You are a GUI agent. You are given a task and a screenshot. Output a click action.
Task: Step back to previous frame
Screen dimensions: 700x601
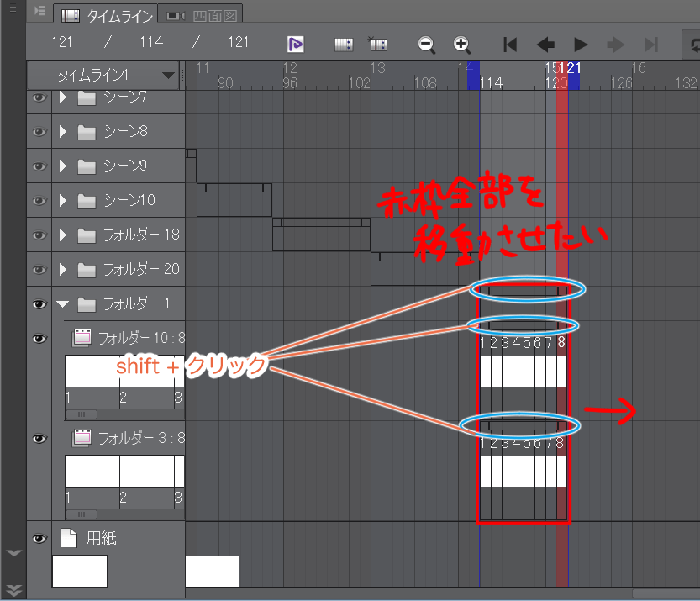coord(545,44)
